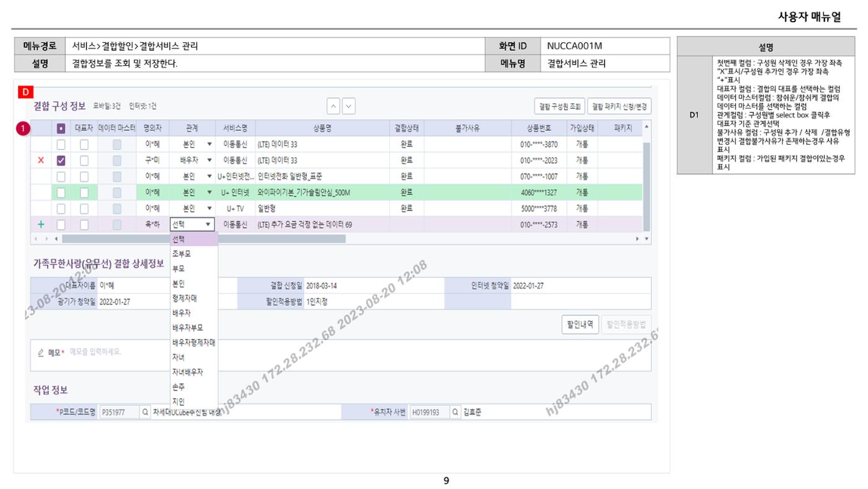This screenshot has height=489, width=868.
Task: Open the 관계 dropdown showing 배우자
Action: 193,160
